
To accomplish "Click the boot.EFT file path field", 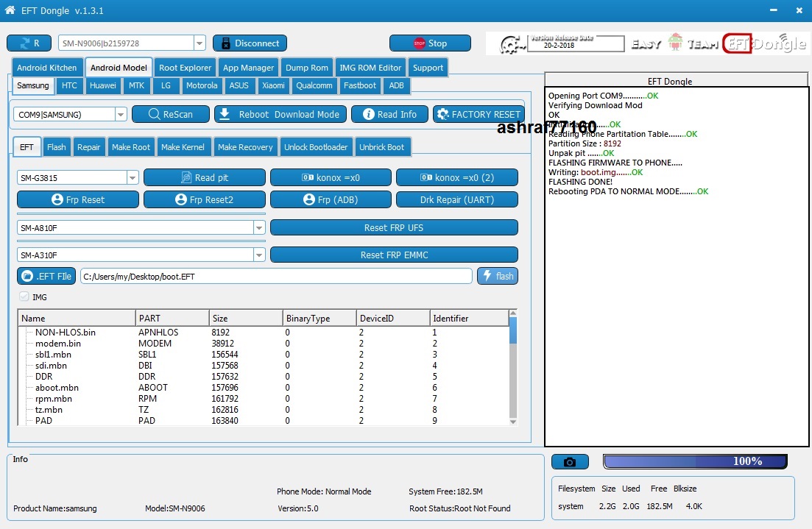I will pos(276,277).
